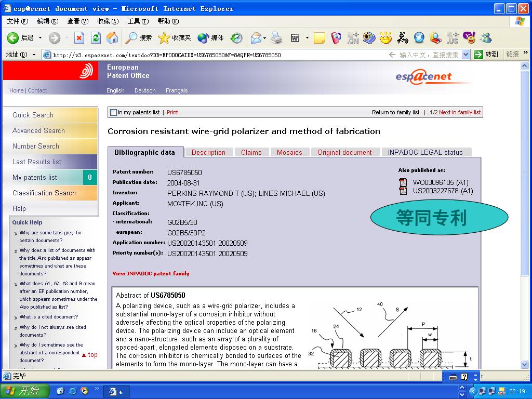Click the language bar keyboard icon
Screen dimensions: 532x399
[x=453, y=377]
